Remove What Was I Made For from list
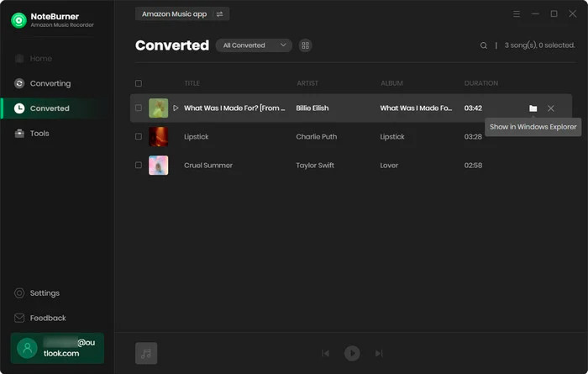Image resolution: width=588 pixels, height=374 pixels. (550, 108)
